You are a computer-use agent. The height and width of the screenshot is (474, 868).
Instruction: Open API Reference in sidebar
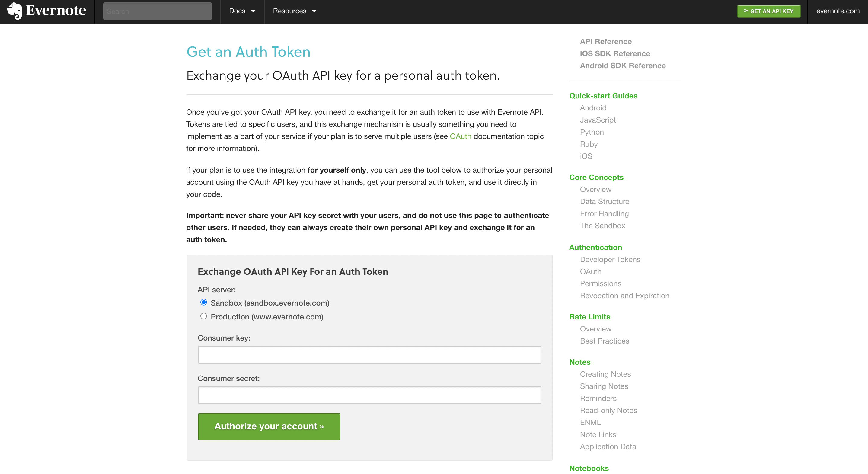(605, 41)
